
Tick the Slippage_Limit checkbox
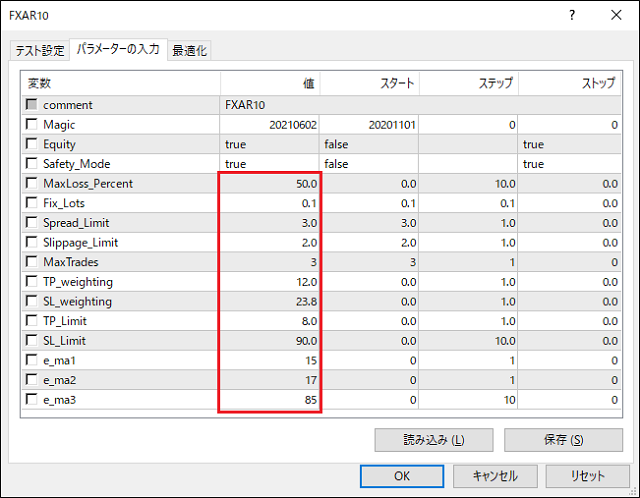pyautogui.click(x=31, y=242)
